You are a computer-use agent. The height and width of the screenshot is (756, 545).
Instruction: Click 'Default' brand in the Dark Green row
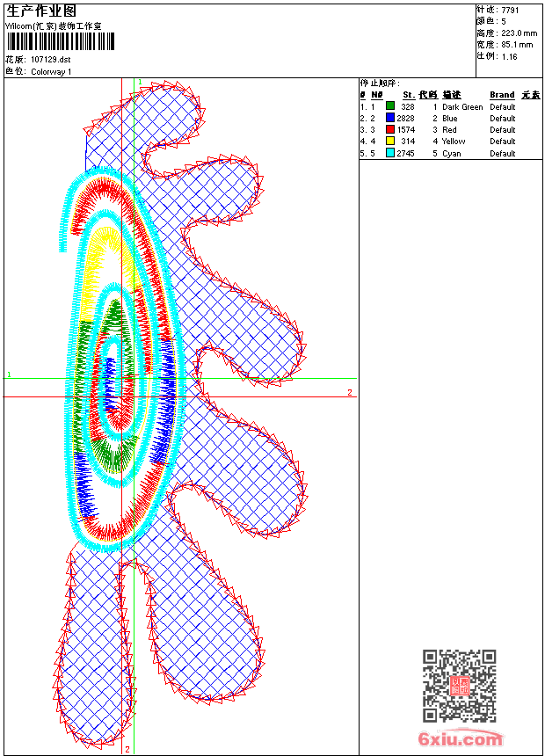pos(502,107)
